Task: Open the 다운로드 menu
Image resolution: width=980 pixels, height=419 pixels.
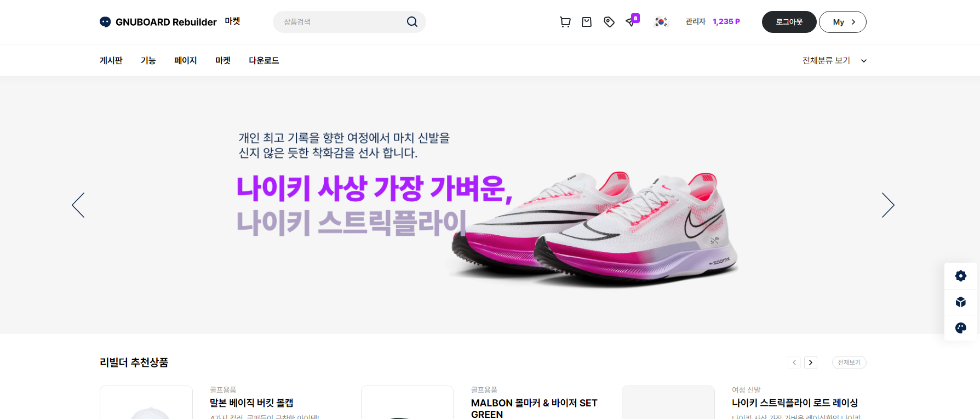Action: [x=264, y=60]
